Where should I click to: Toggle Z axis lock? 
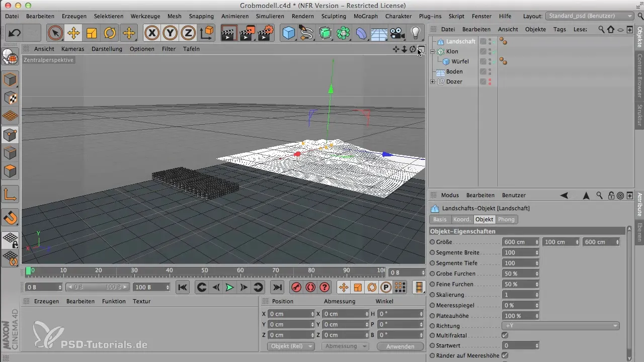pos(188,33)
